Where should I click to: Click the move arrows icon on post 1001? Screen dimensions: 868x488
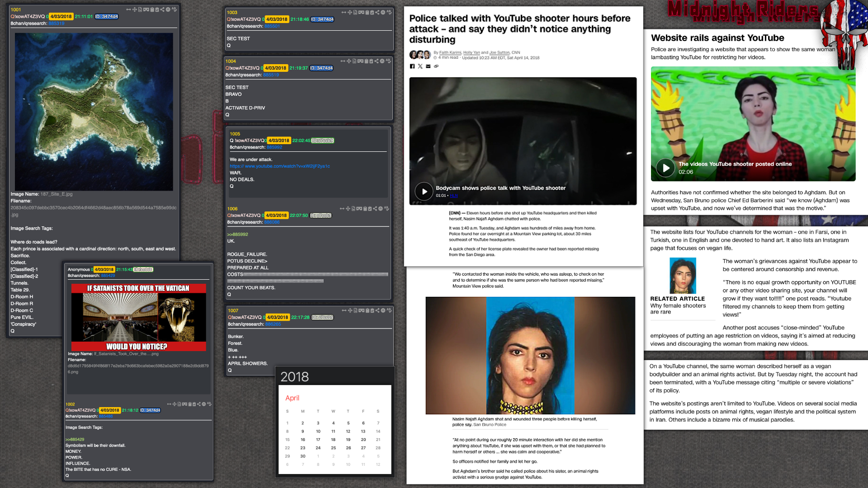click(135, 9)
